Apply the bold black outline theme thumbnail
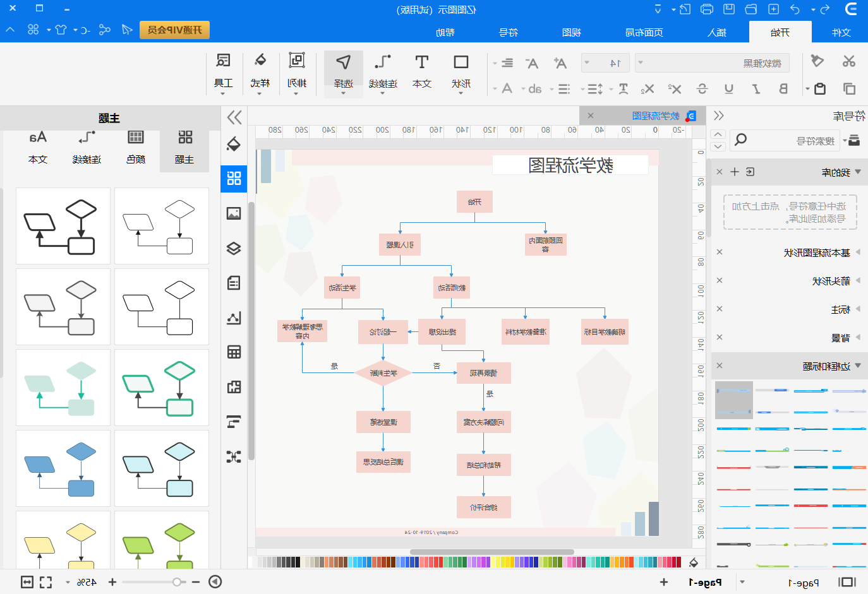The width and height of the screenshot is (868, 594). tap(63, 226)
